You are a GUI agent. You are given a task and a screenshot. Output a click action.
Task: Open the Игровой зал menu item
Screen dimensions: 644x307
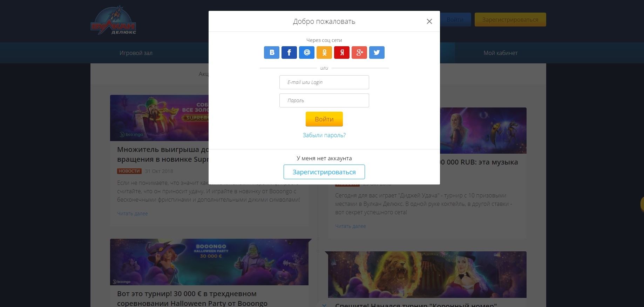click(136, 53)
